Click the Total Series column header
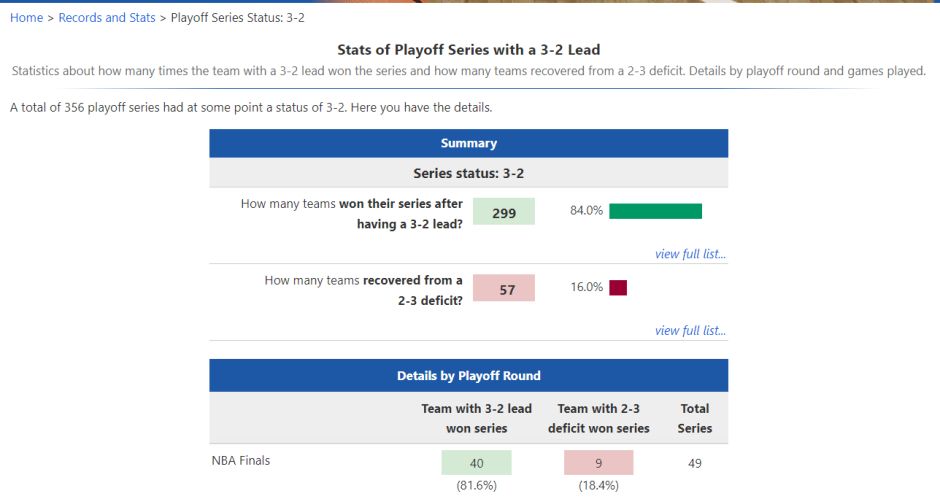 [695, 419]
